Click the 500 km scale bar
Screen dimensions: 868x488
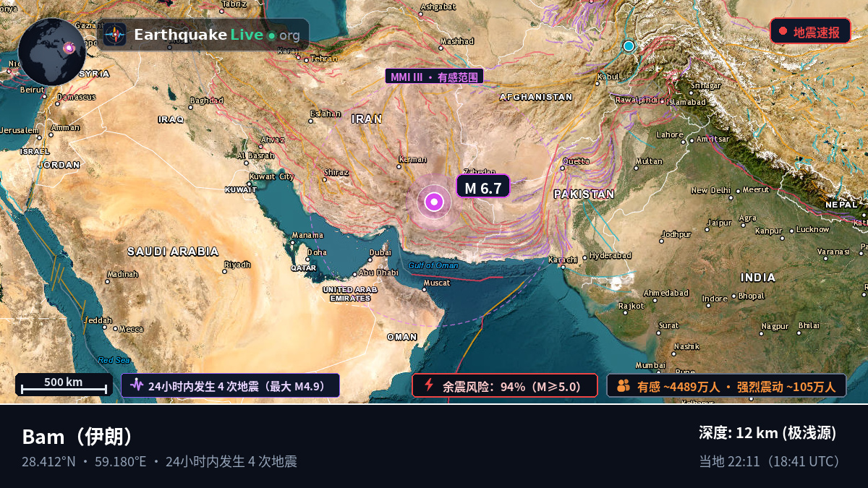coord(64,385)
